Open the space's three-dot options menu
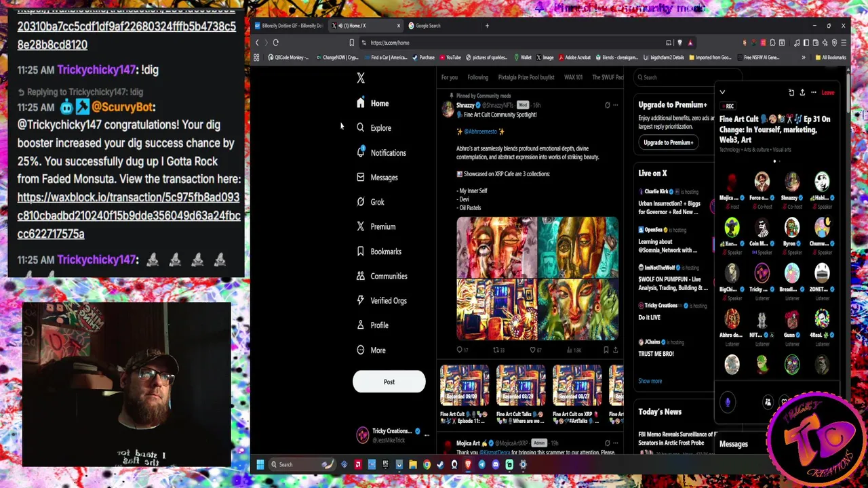Screen dimensions: 868x488 pyautogui.click(x=814, y=92)
